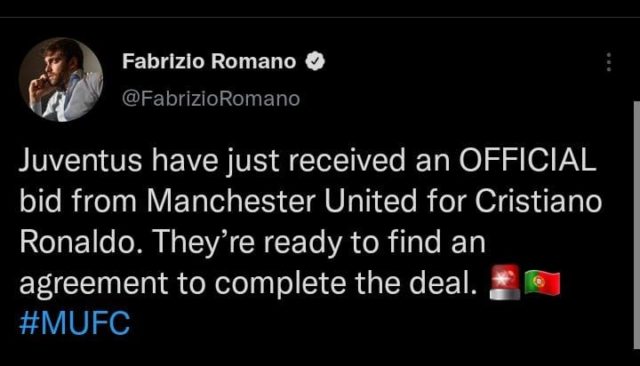Click Cristiano in the tweet text
Viewport: 640px width, 366px height.
click(x=538, y=202)
